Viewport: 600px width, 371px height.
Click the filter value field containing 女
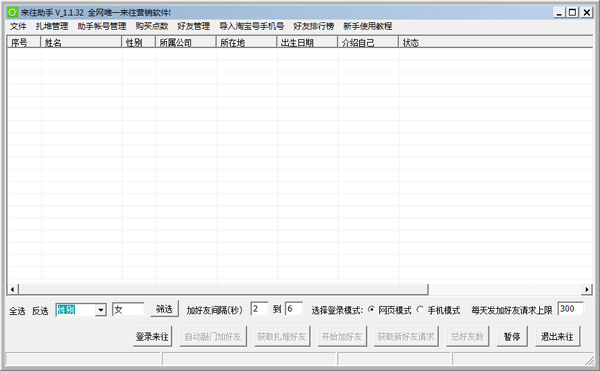pyautogui.click(x=128, y=309)
